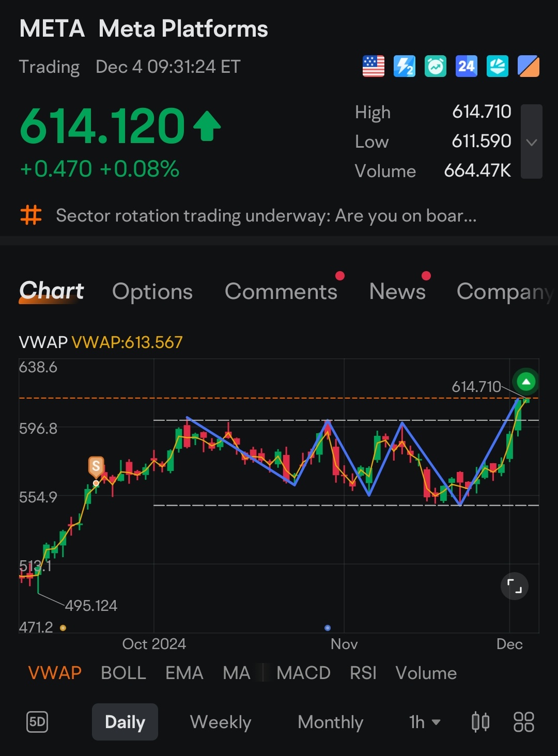Viewport: 558px width, 756px height.
Task: Show the MACD indicator
Action: coord(303,673)
